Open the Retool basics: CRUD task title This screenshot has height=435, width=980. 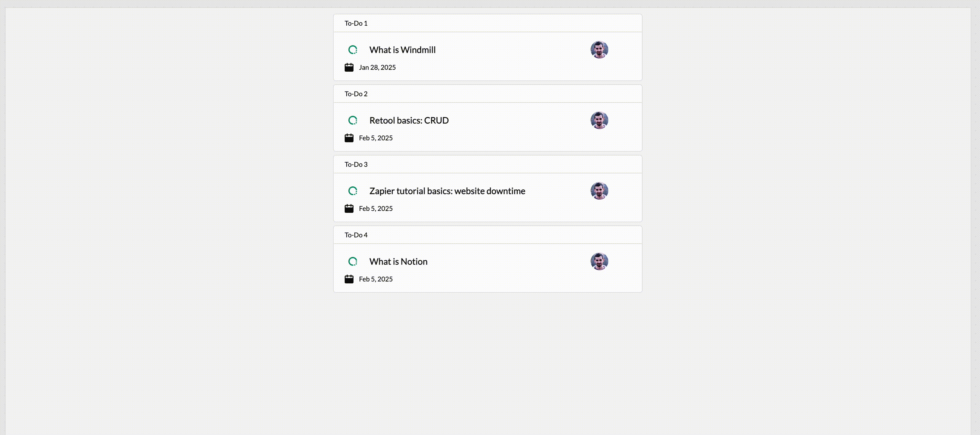pos(409,120)
